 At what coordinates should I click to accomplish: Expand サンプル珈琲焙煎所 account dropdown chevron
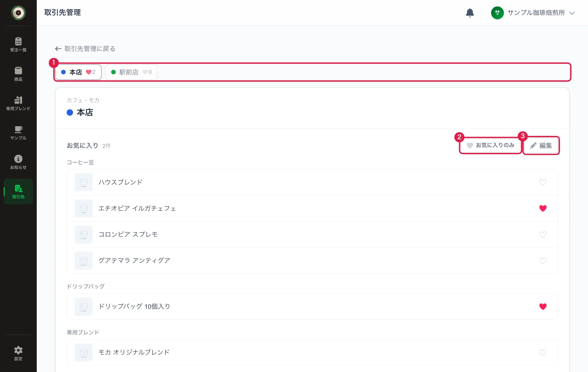click(x=572, y=13)
